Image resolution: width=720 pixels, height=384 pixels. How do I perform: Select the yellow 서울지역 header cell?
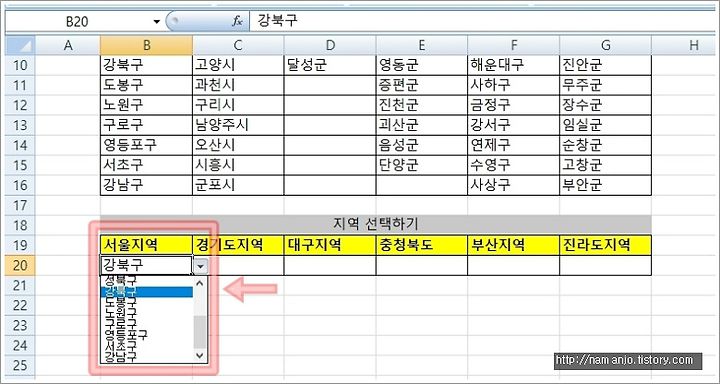(x=146, y=245)
